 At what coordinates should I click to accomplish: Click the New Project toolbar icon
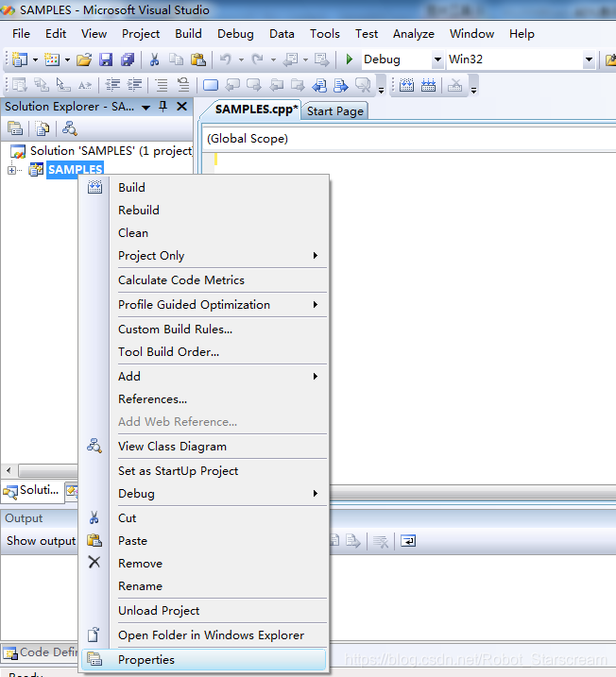pyautogui.click(x=20, y=59)
